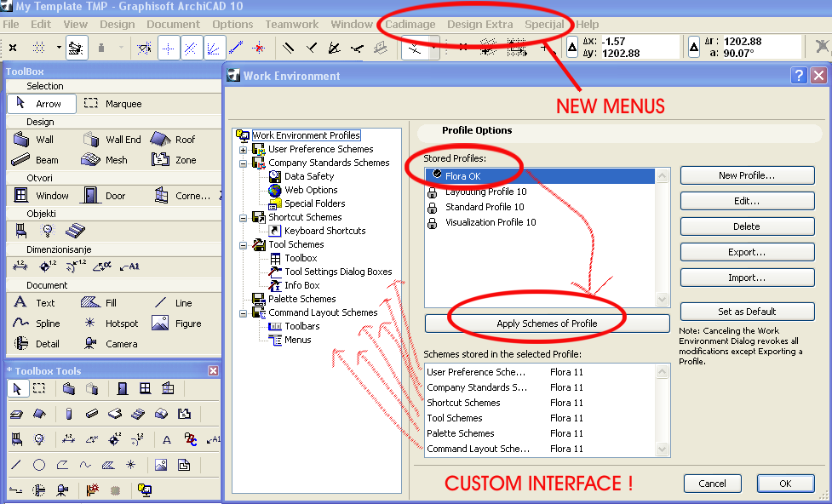Click OK in Work Environment dialog
This screenshot has height=504, width=832.
pyautogui.click(x=785, y=484)
